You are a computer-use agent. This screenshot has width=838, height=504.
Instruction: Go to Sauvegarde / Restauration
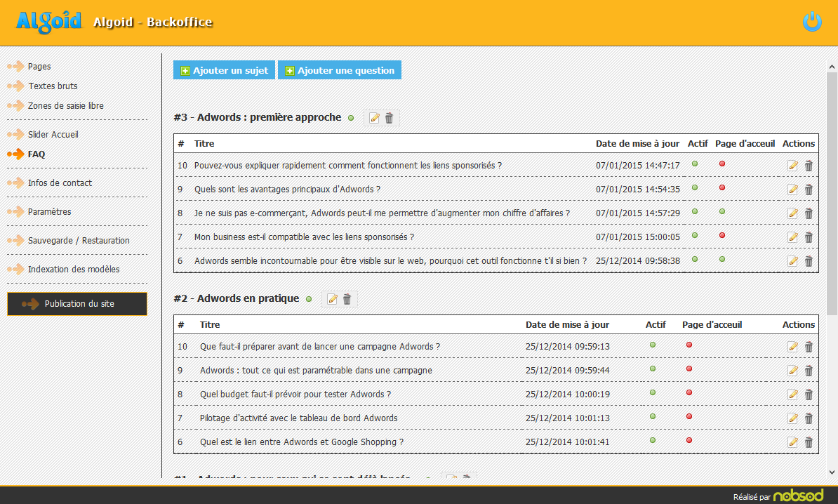79,241
